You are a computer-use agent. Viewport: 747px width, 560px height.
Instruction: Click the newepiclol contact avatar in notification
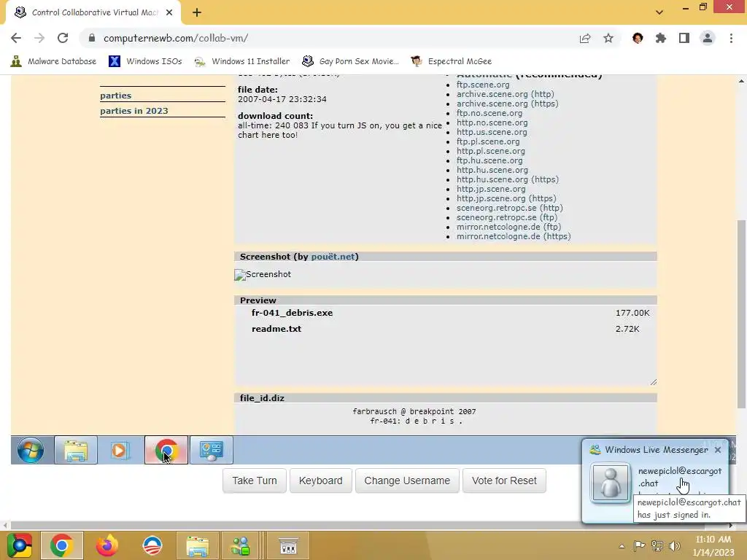611,483
